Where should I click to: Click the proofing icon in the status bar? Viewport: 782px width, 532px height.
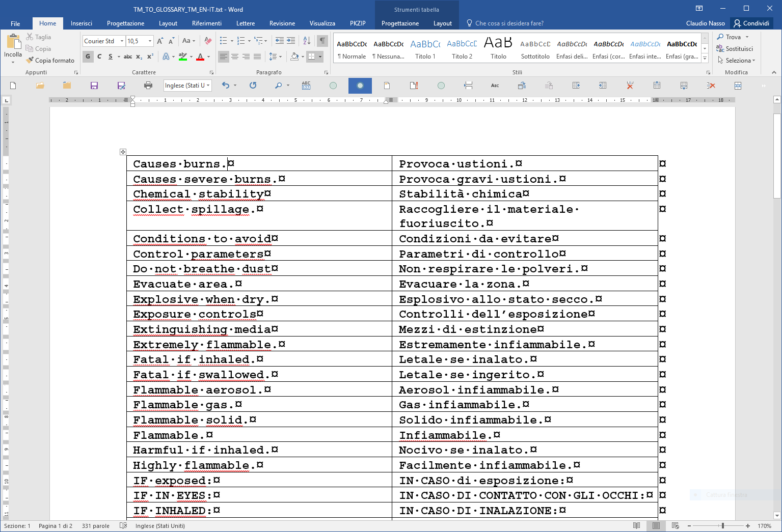pyautogui.click(x=123, y=526)
